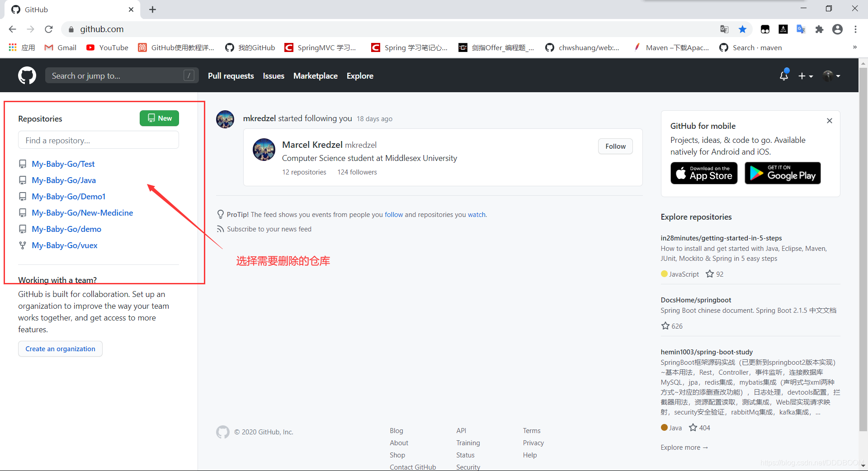Image resolution: width=868 pixels, height=471 pixels.
Task: Open the Training footer link
Action: pyautogui.click(x=468, y=443)
